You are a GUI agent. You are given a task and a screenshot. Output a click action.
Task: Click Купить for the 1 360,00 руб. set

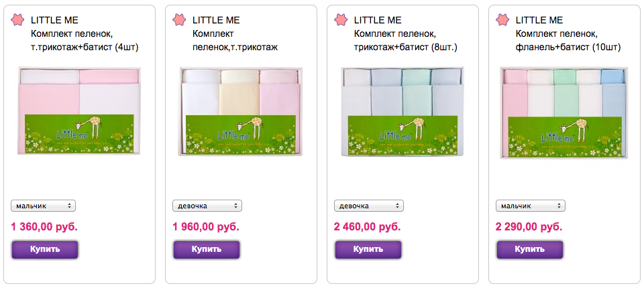[45, 249]
